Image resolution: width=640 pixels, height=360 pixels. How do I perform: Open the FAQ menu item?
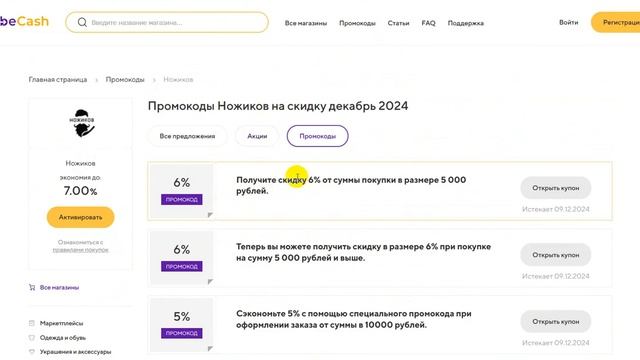[428, 23]
